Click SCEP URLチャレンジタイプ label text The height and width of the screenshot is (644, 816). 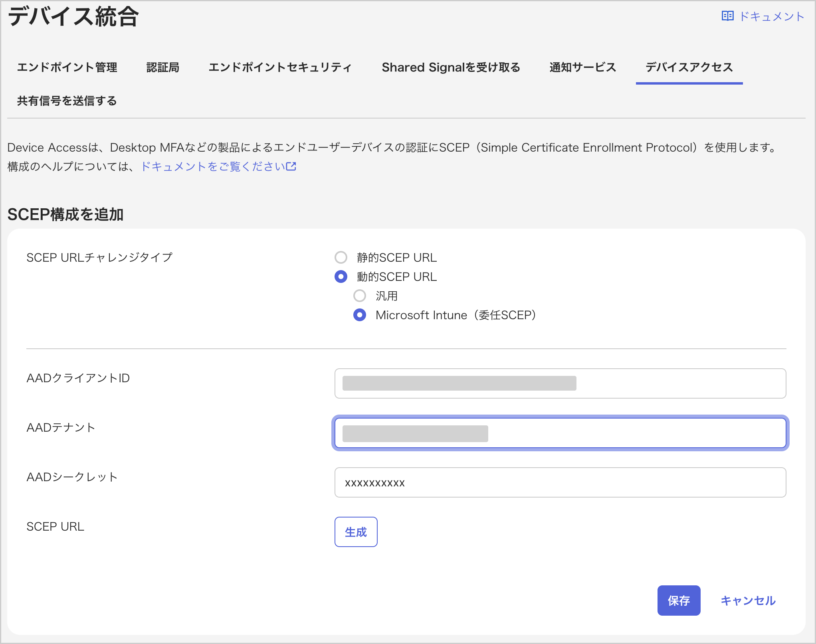[x=99, y=257]
